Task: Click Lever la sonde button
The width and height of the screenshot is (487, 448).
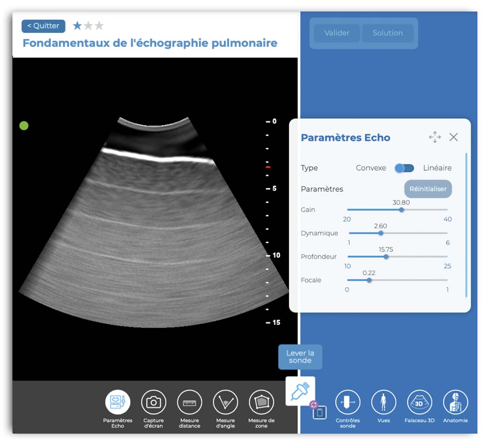Action: point(300,357)
